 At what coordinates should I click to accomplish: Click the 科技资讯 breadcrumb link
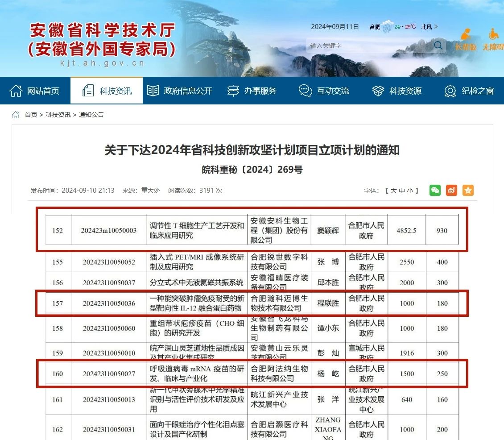58,115
